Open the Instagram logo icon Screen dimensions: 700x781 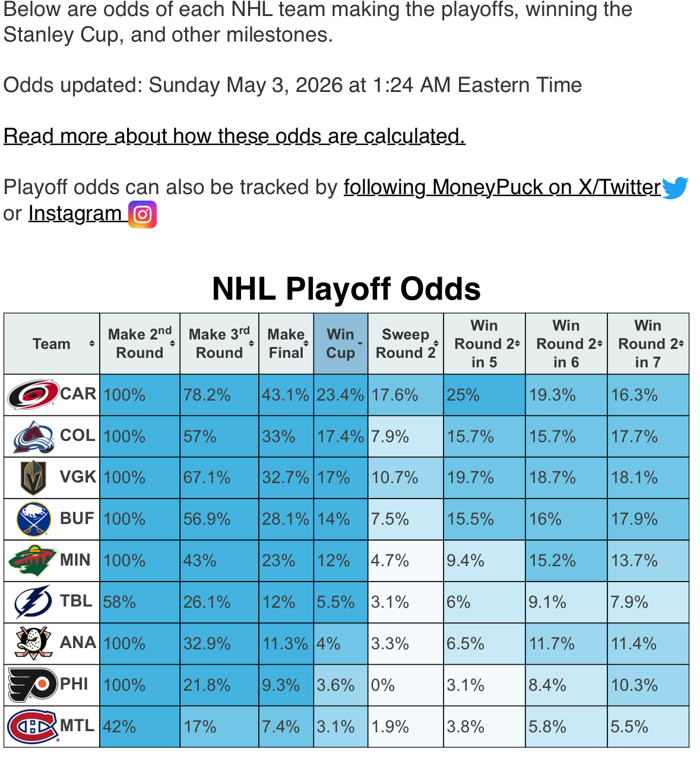142,214
